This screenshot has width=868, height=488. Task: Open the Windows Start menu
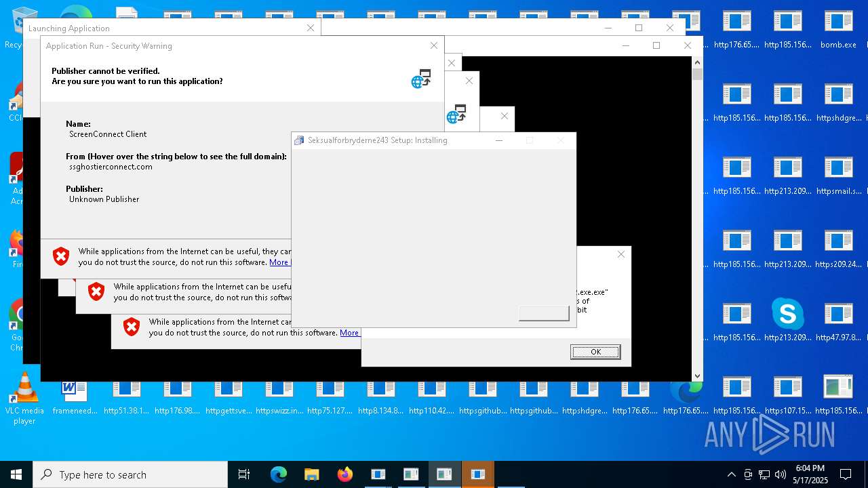click(x=16, y=474)
